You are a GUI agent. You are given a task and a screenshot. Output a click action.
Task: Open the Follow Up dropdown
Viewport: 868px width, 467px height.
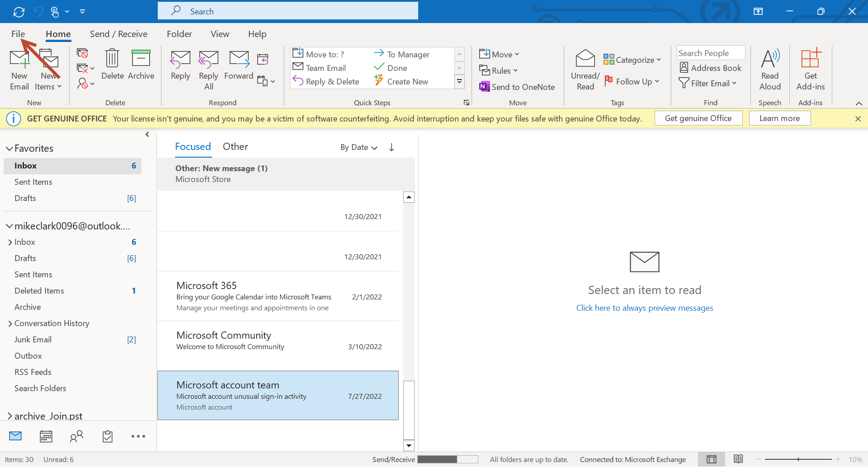coord(632,81)
